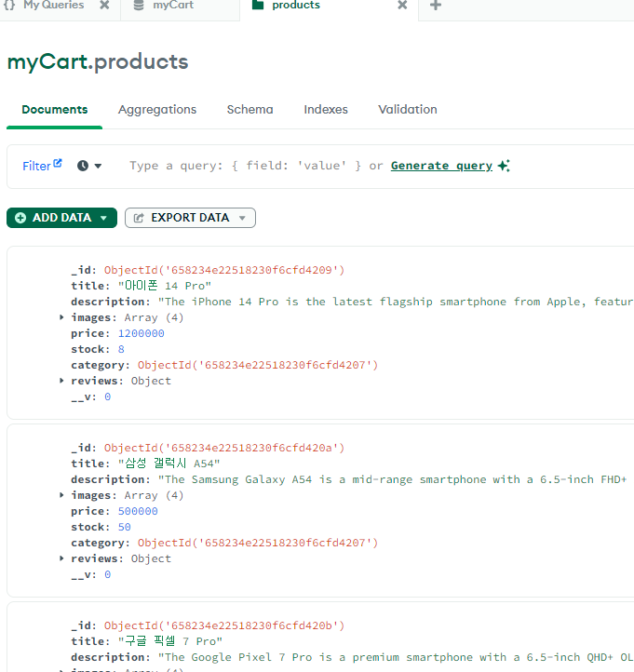Viewport: 634px width, 672px height.
Task: Select the Samsung Galaxy A54 description text
Action: tap(392, 479)
